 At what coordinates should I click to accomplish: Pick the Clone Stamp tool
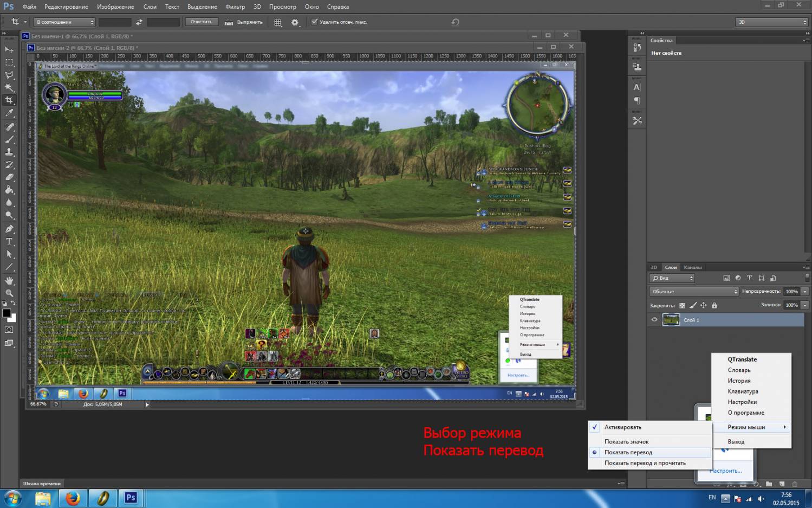click(9, 152)
